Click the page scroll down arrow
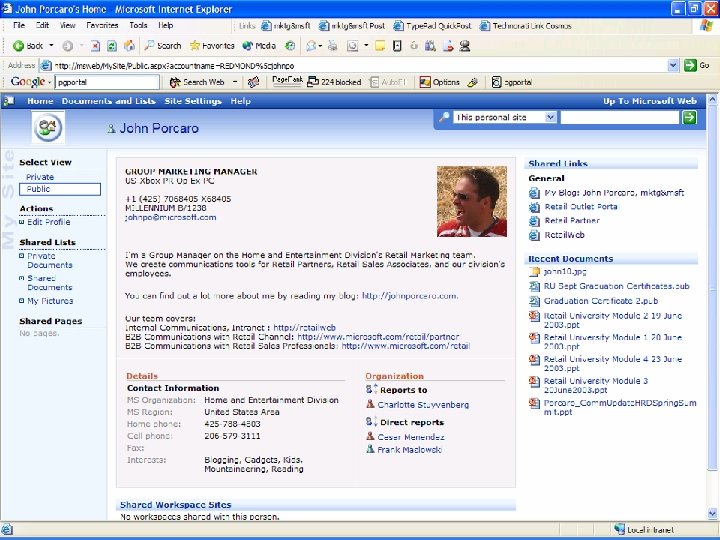This screenshot has height=540, width=720. point(712,513)
